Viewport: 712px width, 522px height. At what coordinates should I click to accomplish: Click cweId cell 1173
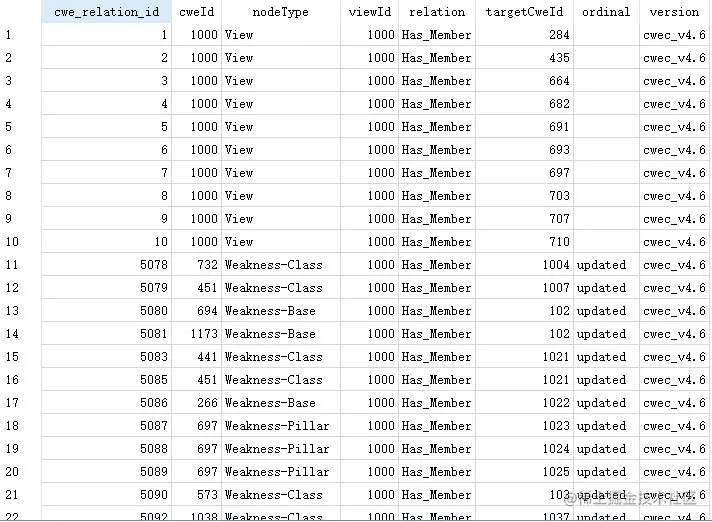click(197, 334)
